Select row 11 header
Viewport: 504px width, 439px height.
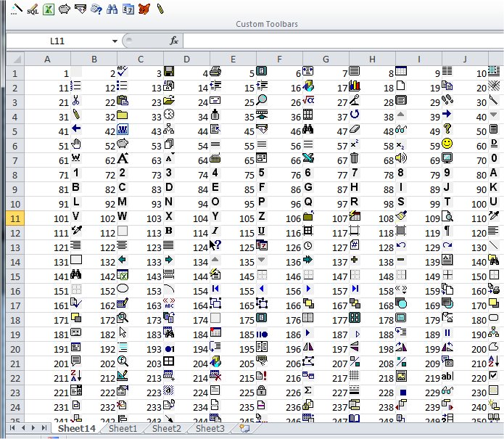(x=15, y=218)
